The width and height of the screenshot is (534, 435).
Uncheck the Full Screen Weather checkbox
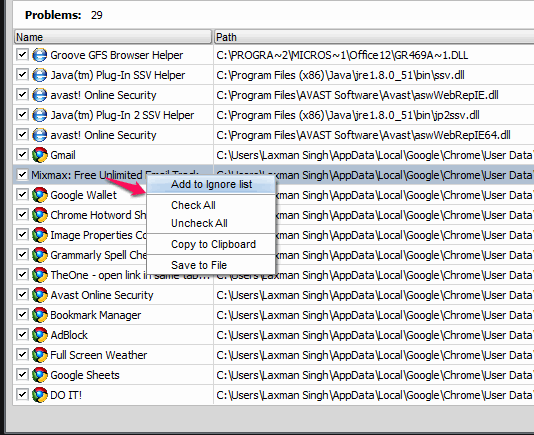pos(22,355)
